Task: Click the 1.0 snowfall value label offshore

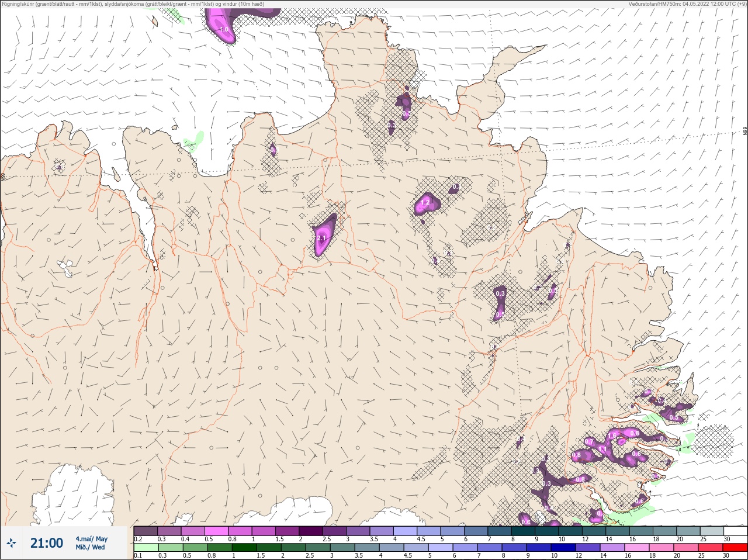Action: pyautogui.click(x=224, y=29)
